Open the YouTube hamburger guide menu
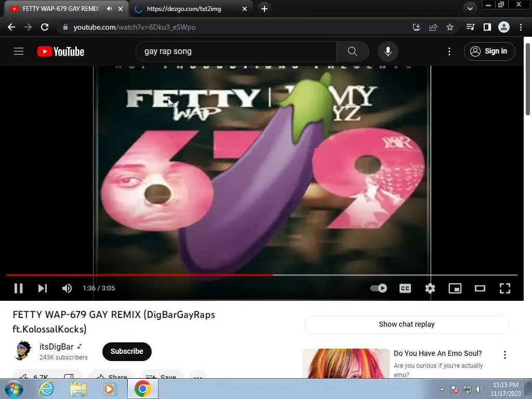This screenshot has height=399, width=532. [19, 51]
